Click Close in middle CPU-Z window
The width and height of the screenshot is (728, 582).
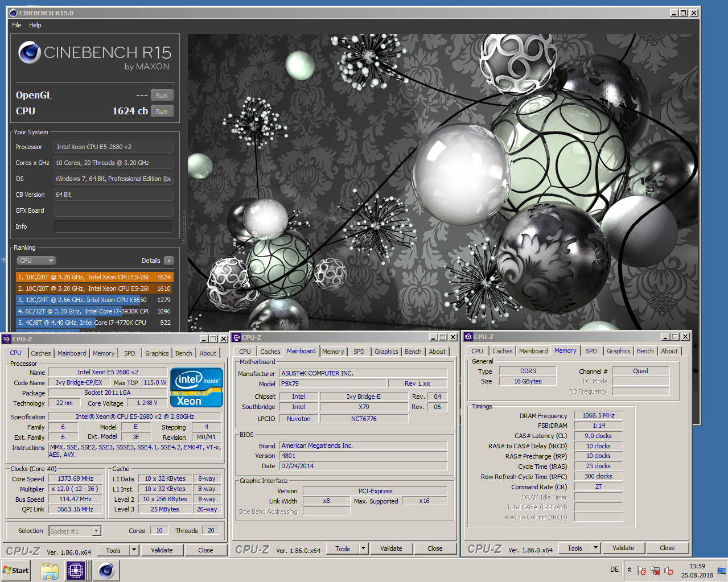click(x=435, y=548)
